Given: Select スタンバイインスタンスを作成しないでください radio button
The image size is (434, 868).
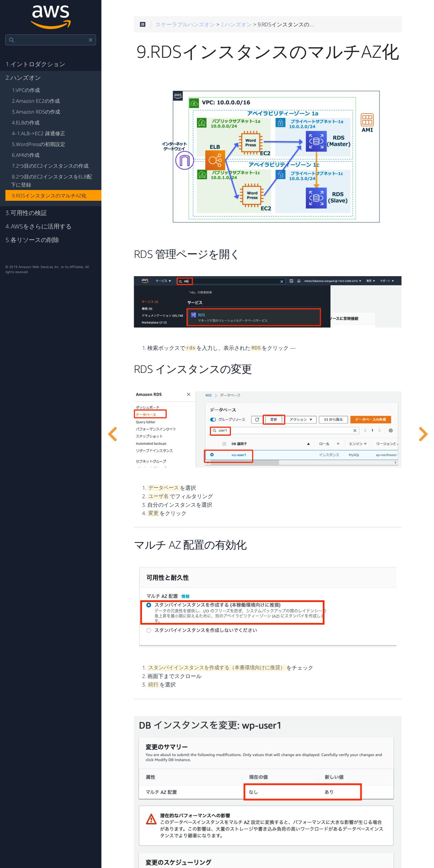Looking at the screenshot, I should [x=149, y=630].
